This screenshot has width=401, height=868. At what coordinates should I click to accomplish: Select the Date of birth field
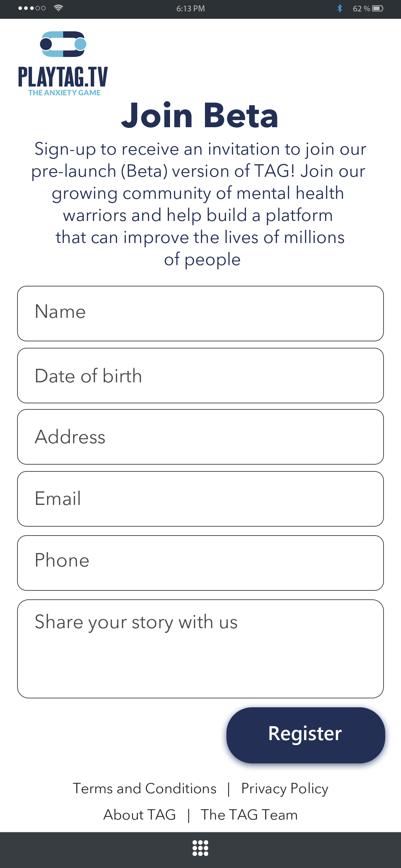tap(200, 376)
